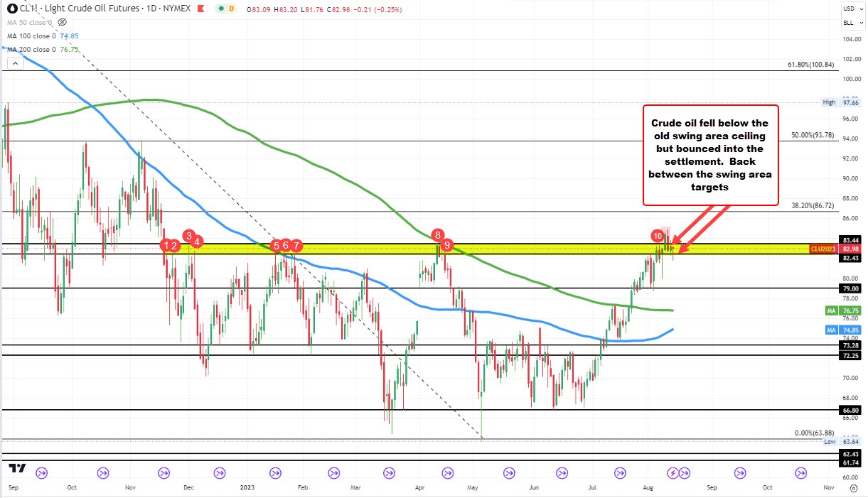Open the TradingView logo in the corner
The image size is (868, 498).
(x=18, y=469)
